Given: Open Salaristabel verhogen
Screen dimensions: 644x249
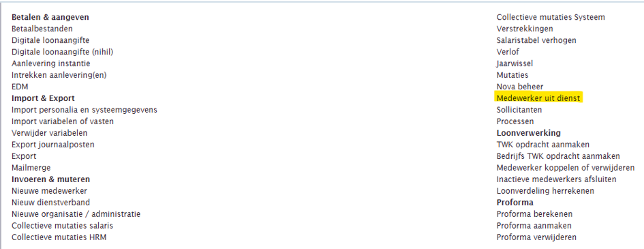Looking at the screenshot, I should 536,40.
